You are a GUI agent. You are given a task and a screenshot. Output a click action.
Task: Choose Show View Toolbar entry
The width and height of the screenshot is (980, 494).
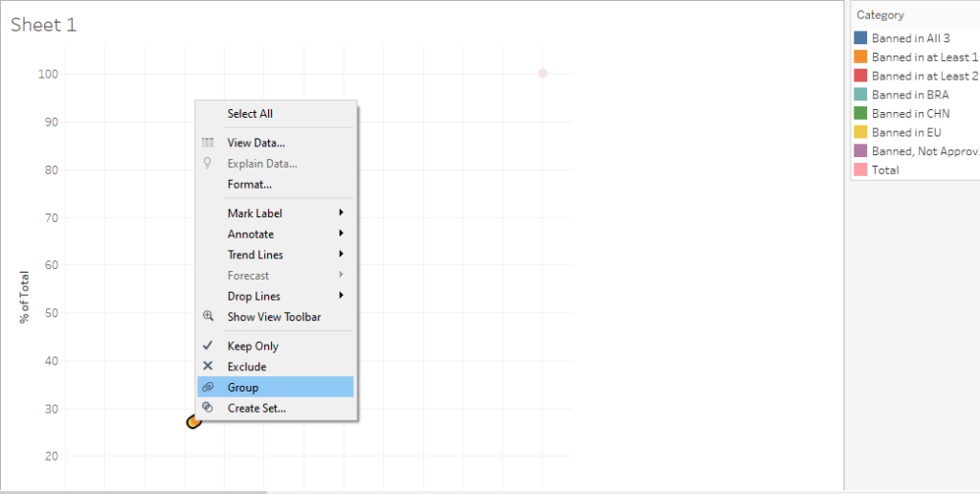276,317
